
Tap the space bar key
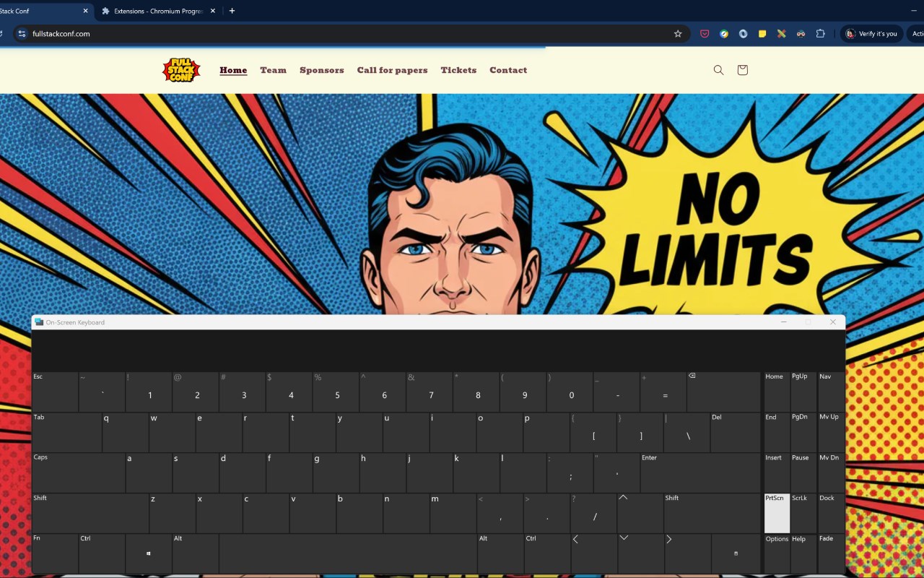[348, 553]
